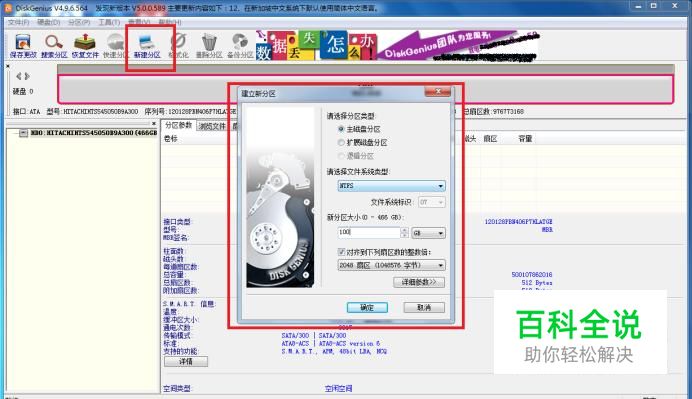Open the 文件系统标识 07 dropdown
692x399 pixels.
point(432,202)
